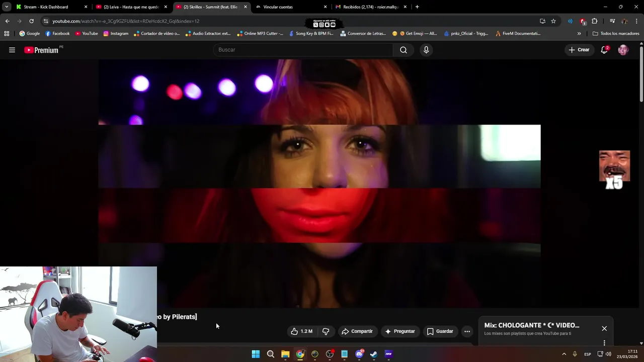Click the install app icon in address bar
This screenshot has width=644, height=362.
pyautogui.click(x=542, y=21)
